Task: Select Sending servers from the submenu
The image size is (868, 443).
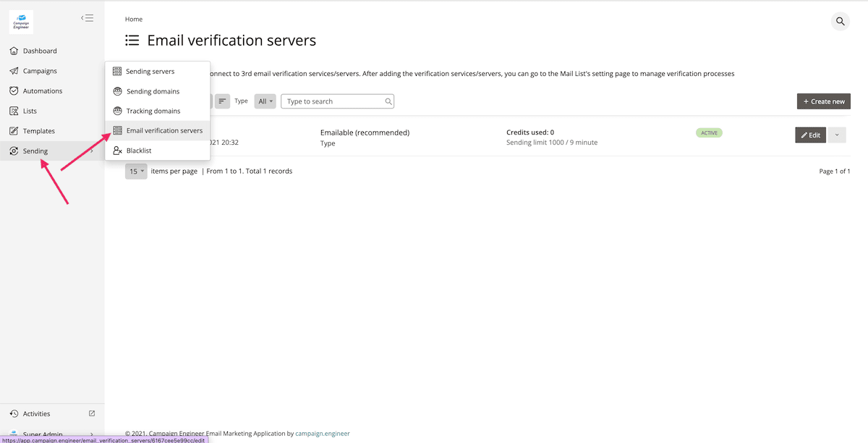Action: click(x=150, y=72)
